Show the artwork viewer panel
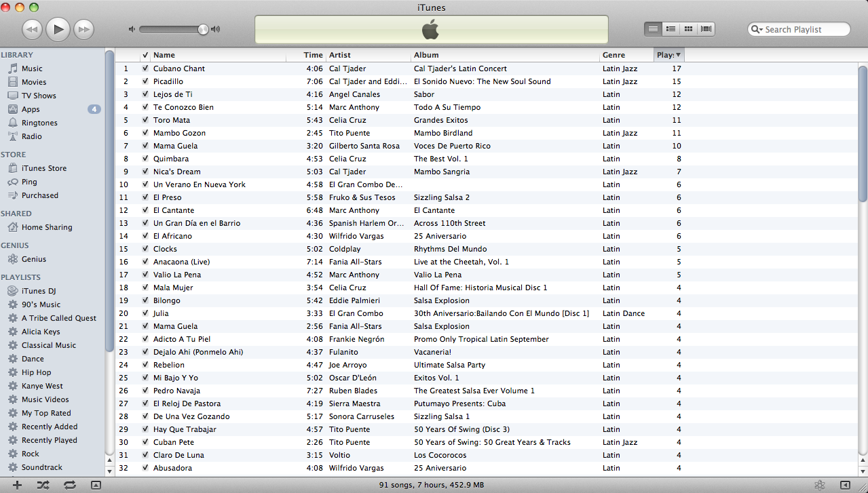Image resolution: width=868 pixels, height=493 pixels. pyautogui.click(x=96, y=485)
